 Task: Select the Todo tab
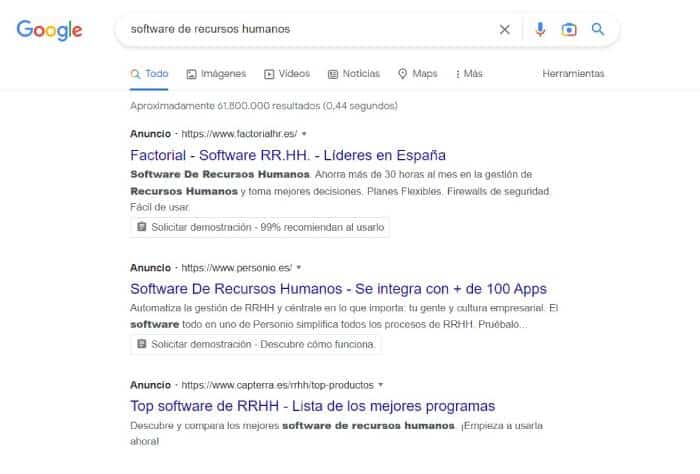pos(149,74)
